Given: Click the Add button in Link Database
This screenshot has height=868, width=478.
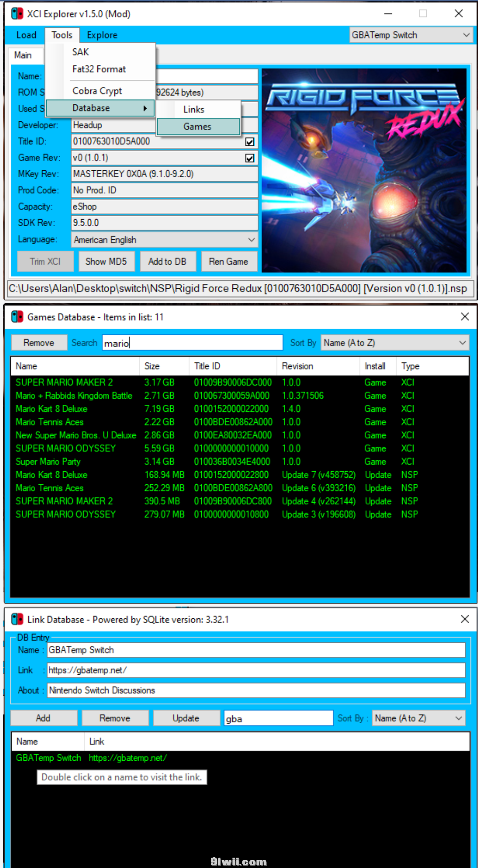Looking at the screenshot, I should tap(43, 718).
